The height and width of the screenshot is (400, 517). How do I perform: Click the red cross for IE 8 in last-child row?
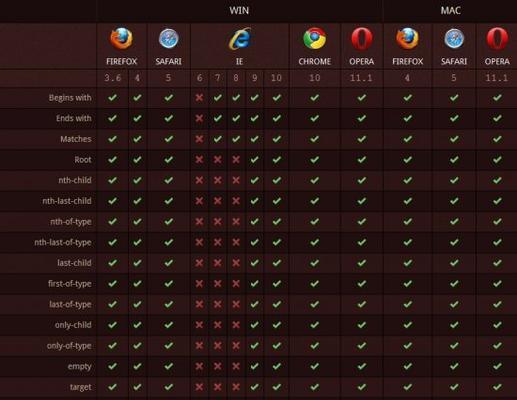click(x=236, y=263)
